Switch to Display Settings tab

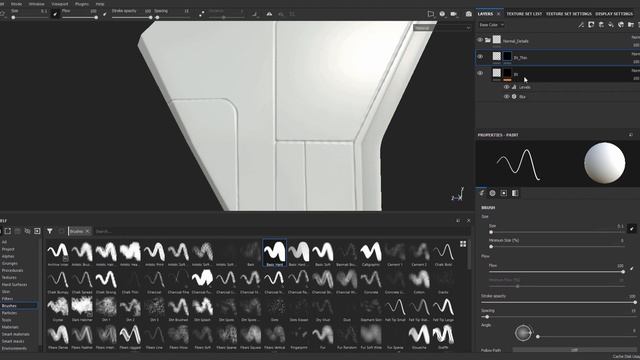pos(614,13)
